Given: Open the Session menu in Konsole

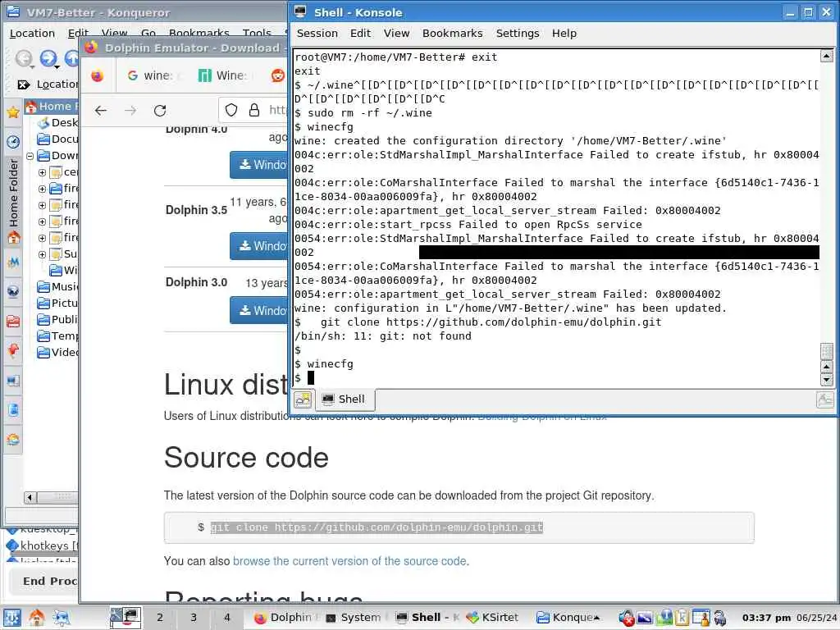Looking at the screenshot, I should coord(317,33).
